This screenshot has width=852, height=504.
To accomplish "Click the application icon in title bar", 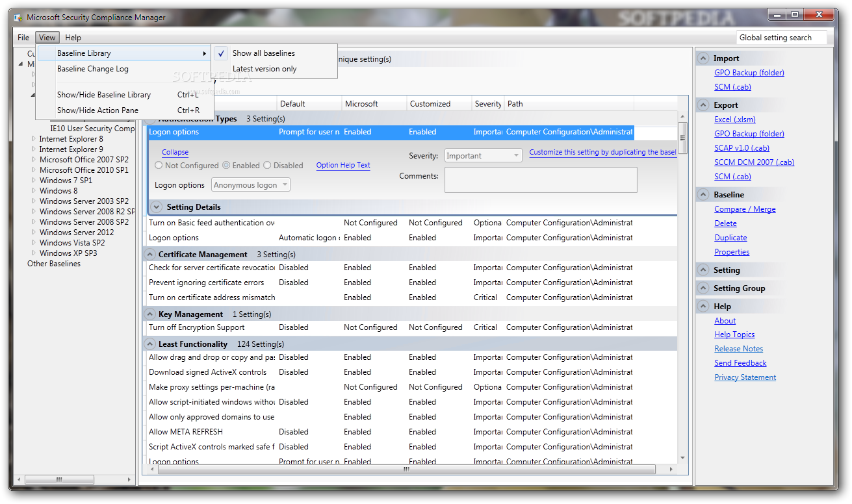I will (18, 18).
